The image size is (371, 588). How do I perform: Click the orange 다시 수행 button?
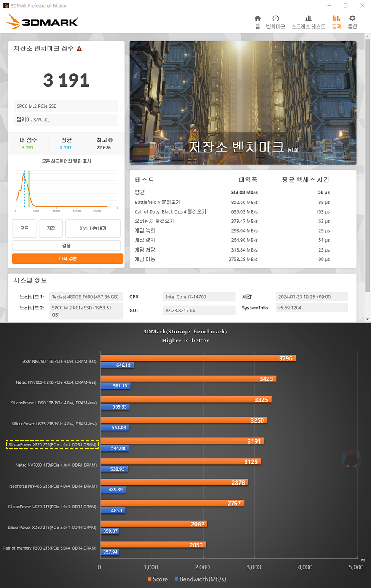67,259
